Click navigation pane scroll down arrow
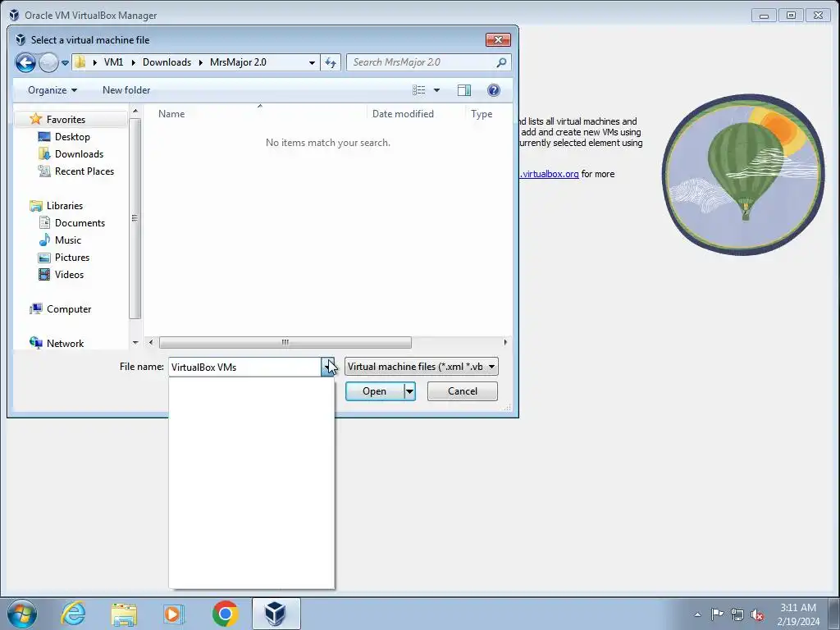 (x=135, y=342)
